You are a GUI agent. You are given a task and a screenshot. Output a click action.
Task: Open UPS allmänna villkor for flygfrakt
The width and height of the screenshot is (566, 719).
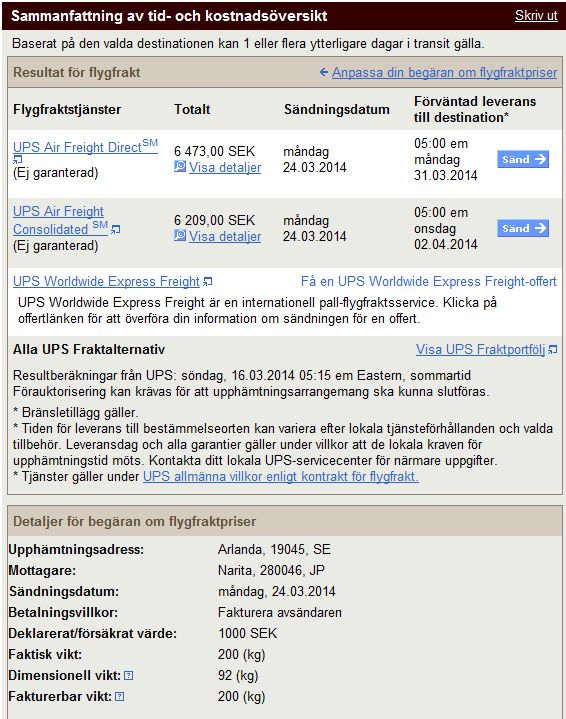[281, 476]
